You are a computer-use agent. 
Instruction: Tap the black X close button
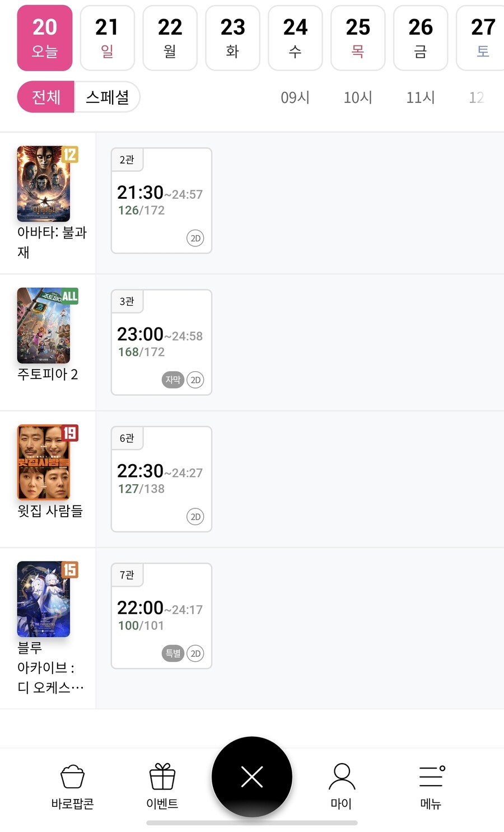pyautogui.click(x=252, y=777)
